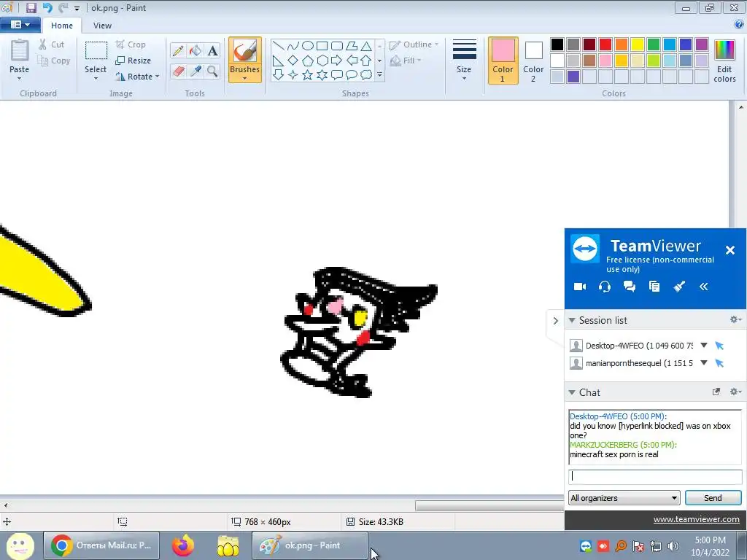This screenshot has height=560, width=747.
Task: Select the Eraser tool
Action: pyautogui.click(x=178, y=71)
